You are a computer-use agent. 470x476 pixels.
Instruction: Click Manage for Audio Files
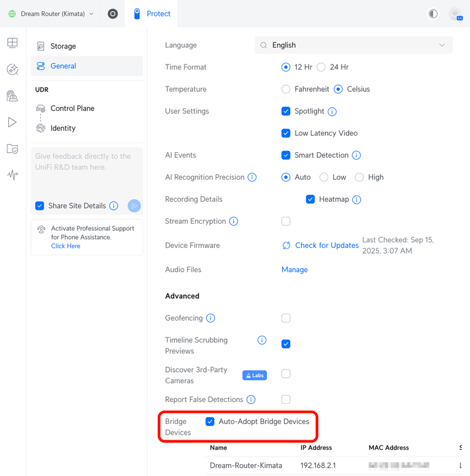295,269
